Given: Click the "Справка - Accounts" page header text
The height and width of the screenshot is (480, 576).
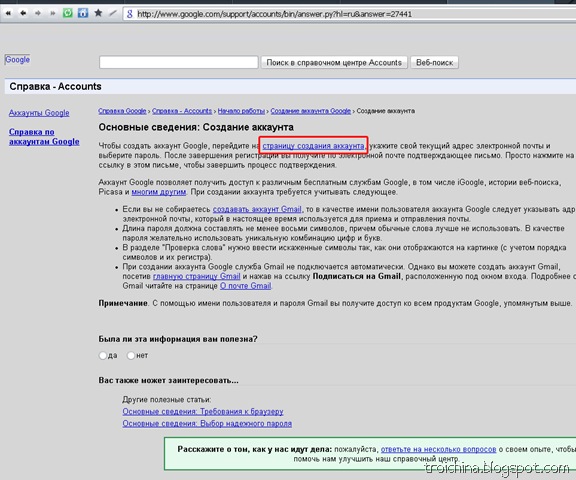Looking at the screenshot, I should pos(55,87).
